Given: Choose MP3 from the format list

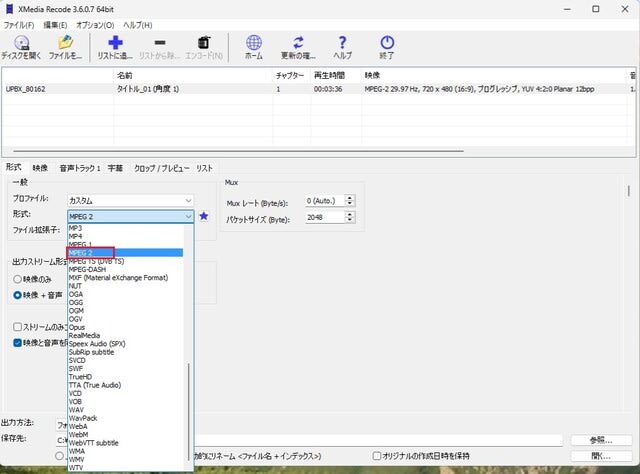Looking at the screenshot, I should (x=125, y=228).
